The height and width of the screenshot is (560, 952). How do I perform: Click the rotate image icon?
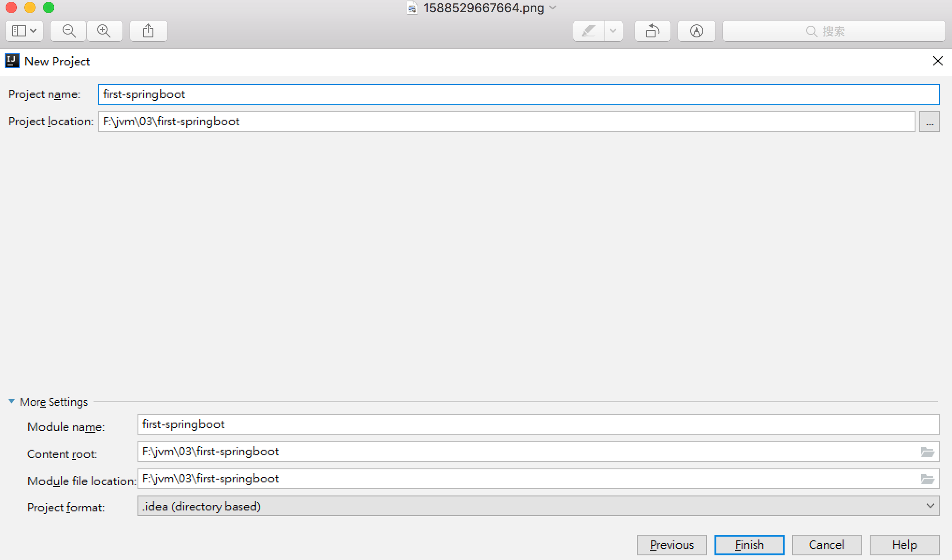pos(652,31)
